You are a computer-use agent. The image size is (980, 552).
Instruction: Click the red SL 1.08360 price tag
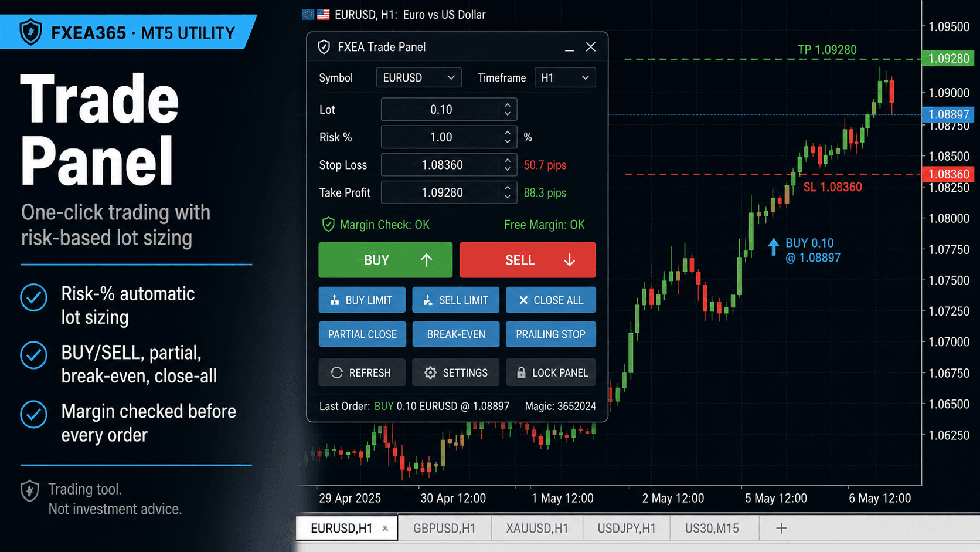point(948,174)
